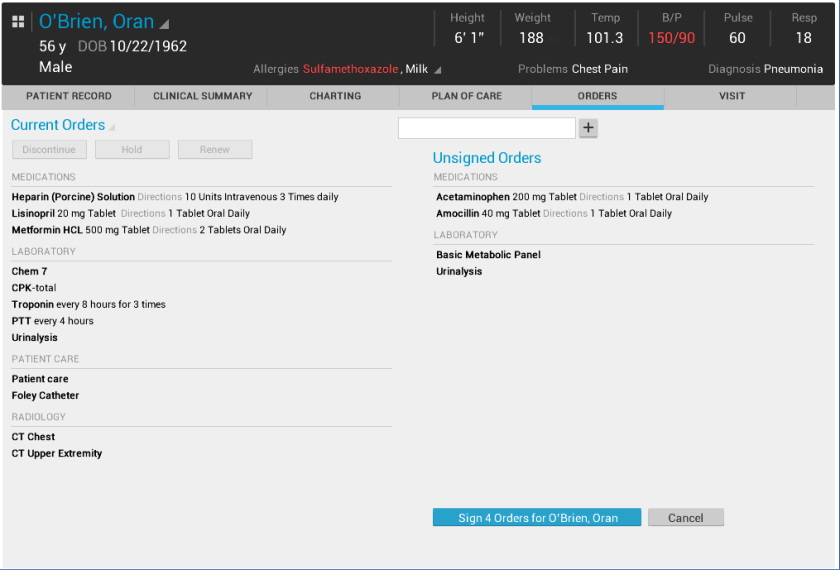This screenshot has width=840, height=570.
Task: Select the Visit tab
Action: 731,97
